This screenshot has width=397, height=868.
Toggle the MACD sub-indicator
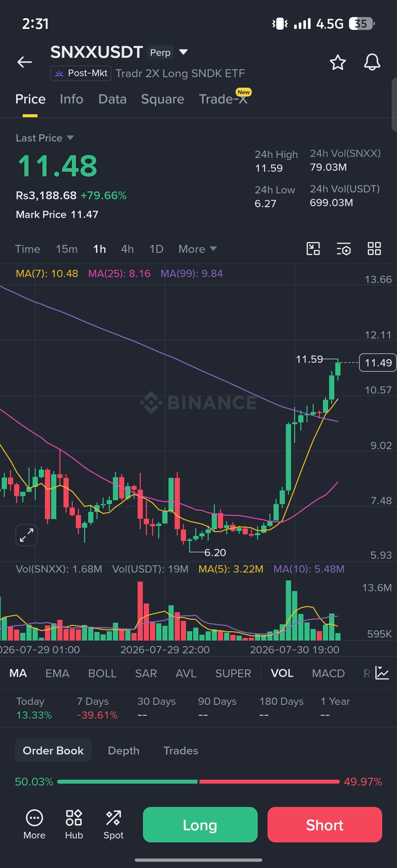tap(328, 673)
